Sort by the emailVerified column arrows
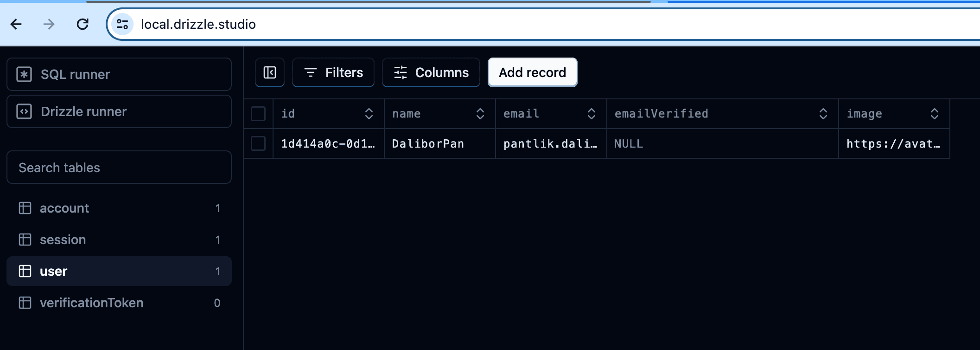Screen dimensions: 980x350 (x=823, y=114)
